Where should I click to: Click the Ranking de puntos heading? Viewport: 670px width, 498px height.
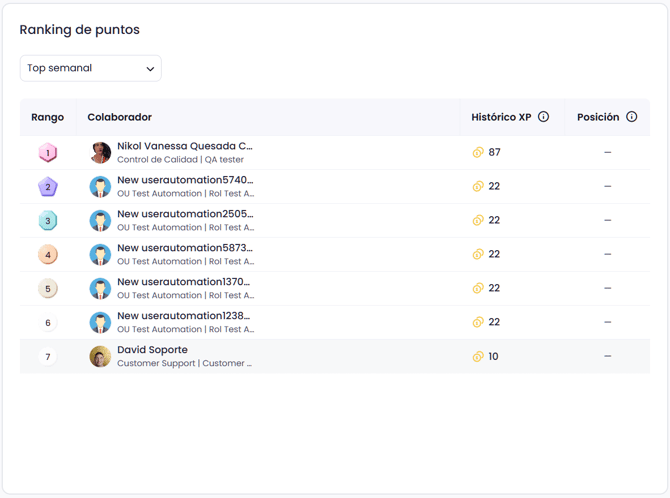79,30
